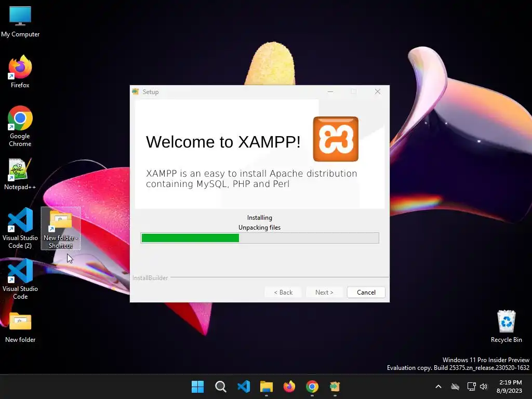Click the Setup window title bar icon
The image size is (532, 399).
click(x=136, y=91)
